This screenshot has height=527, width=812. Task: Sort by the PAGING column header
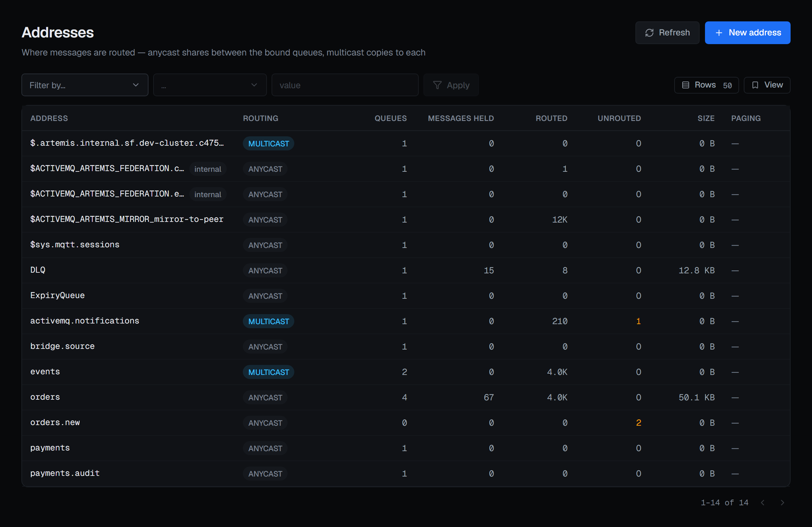pyautogui.click(x=745, y=118)
